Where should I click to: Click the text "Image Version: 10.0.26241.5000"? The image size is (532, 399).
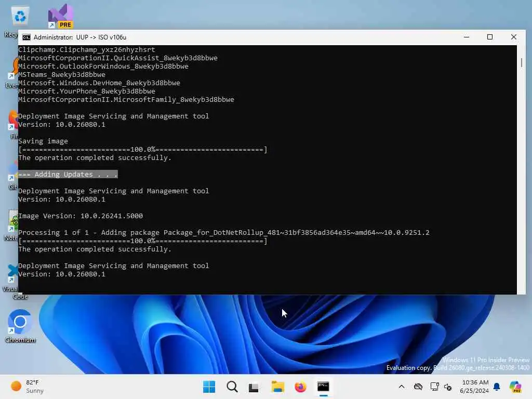(x=81, y=216)
